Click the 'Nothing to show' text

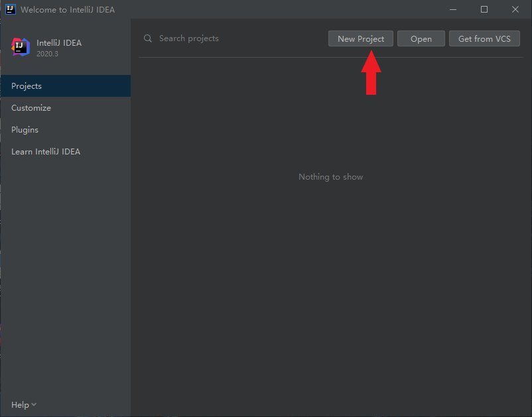coord(331,177)
